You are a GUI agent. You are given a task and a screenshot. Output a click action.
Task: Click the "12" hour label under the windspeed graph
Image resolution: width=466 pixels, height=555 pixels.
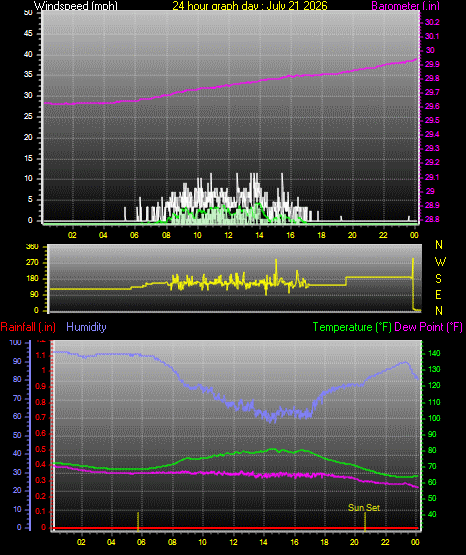click(x=228, y=235)
